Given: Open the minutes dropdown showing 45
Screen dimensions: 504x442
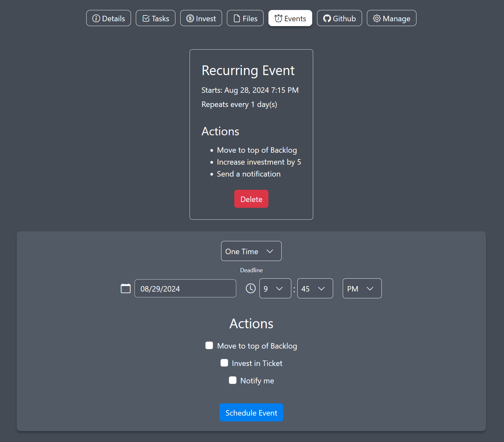Looking at the screenshot, I should pyautogui.click(x=315, y=288).
